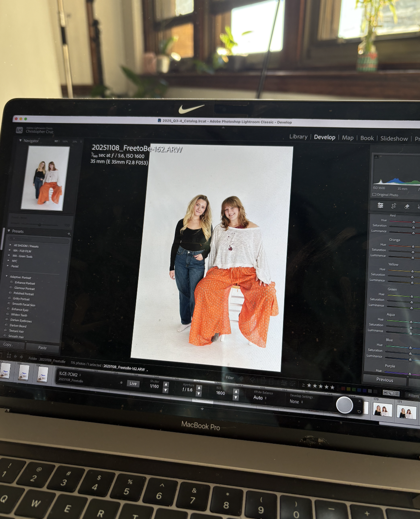Open the White Balance Auto dropdown
Screen dimensions: 420x519
(260, 398)
